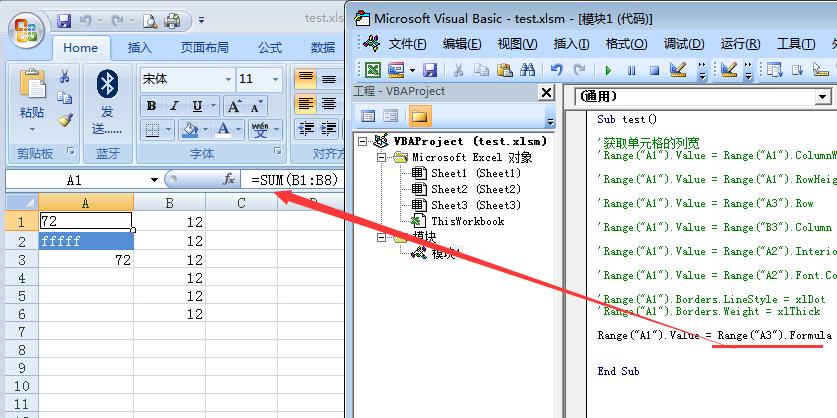This screenshot has width=837, height=418.
Task: Click the Cut scissors icon in Excel ribbon
Action: 65,76
